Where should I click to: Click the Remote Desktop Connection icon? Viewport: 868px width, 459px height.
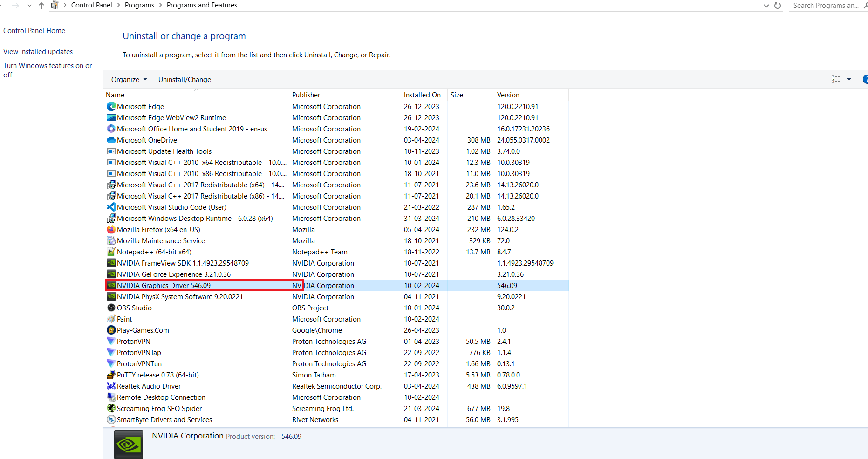111,397
